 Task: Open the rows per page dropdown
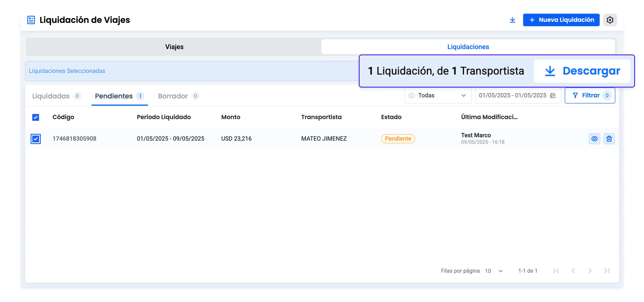[494, 271]
